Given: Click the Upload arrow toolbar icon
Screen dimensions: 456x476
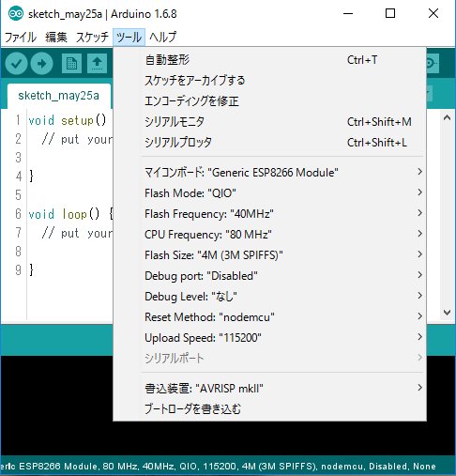Looking at the screenshot, I should point(41,64).
